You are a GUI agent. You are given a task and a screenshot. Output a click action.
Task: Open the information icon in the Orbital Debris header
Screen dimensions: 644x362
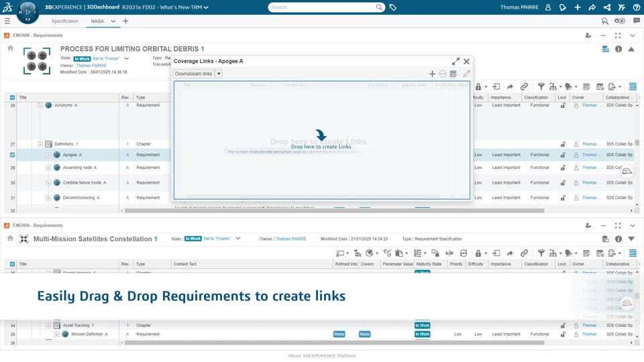tap(619, 49)
